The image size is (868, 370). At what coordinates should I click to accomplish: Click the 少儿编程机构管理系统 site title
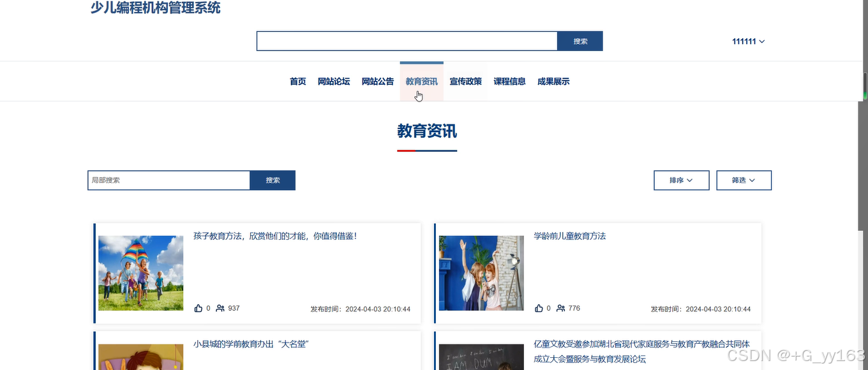[155, 8]
